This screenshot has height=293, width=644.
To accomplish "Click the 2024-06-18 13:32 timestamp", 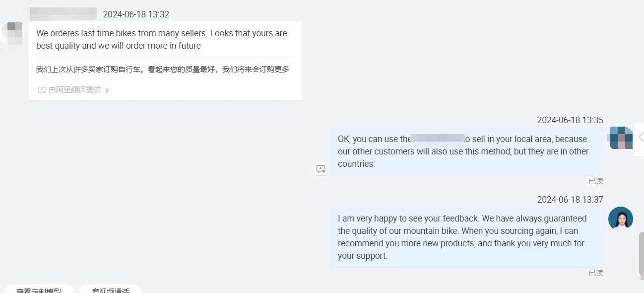I will 136,14.
